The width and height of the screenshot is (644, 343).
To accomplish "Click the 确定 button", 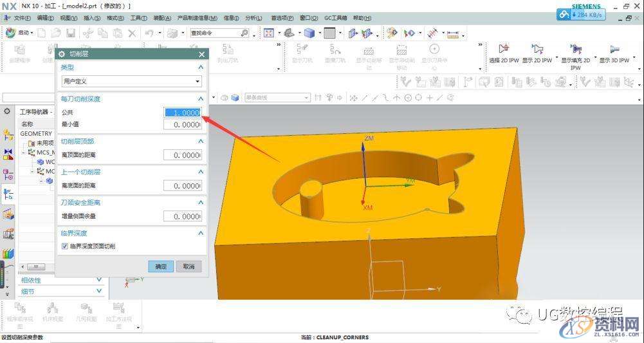I will pos(161,266).
